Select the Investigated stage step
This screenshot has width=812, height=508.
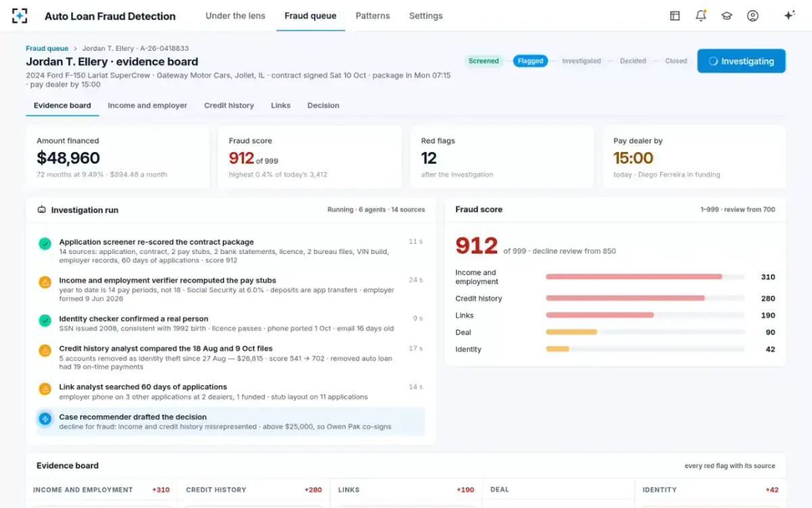pyautogui.click(x=581, y=61)
